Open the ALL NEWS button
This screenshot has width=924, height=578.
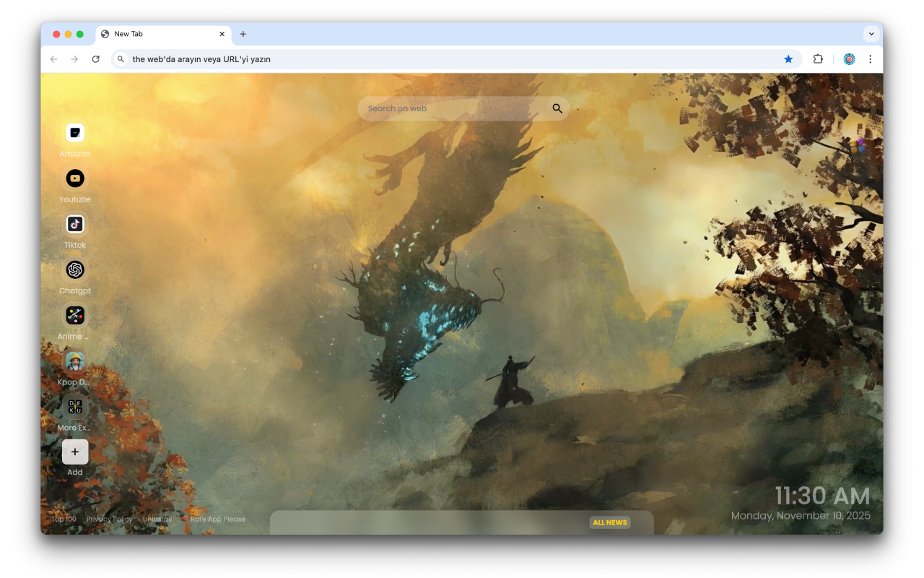[610, 522]
